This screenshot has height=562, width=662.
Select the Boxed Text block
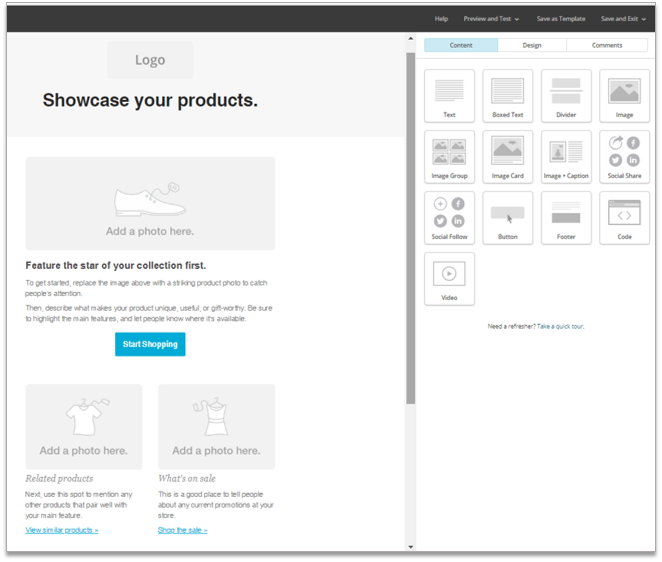[508, 96]
